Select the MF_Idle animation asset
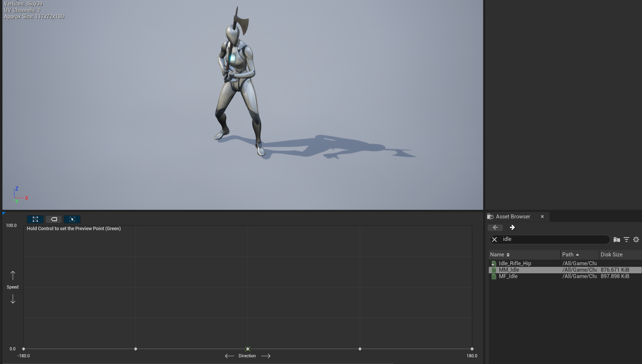 tap(508, 276)
